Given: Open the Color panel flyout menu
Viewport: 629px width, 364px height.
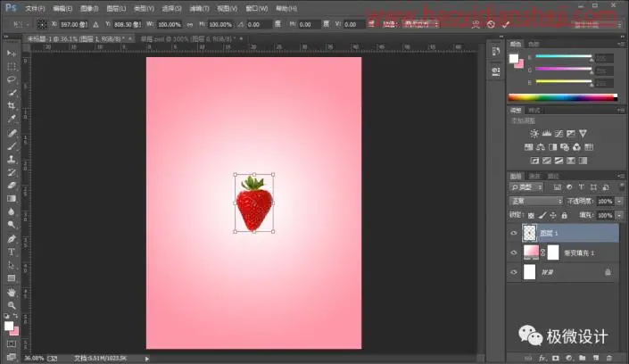Looking at the screenshot, I should [621, 44].
